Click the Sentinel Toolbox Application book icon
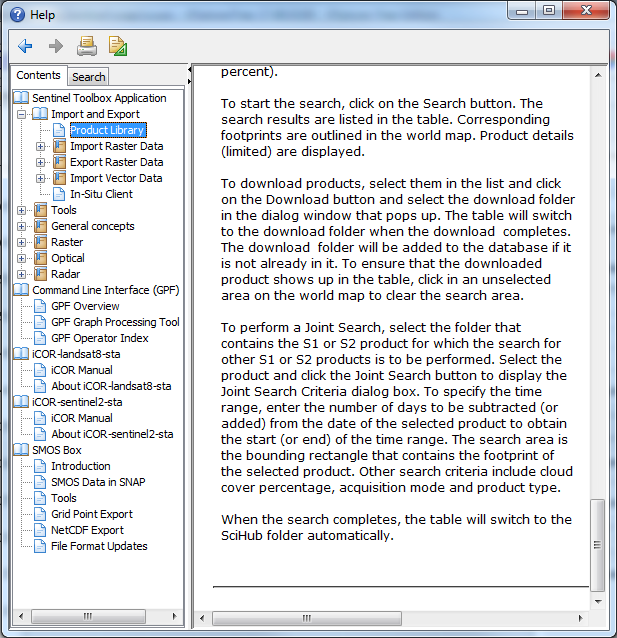The height and width of the screenshot is (638, 617). (x=21, y=98)
